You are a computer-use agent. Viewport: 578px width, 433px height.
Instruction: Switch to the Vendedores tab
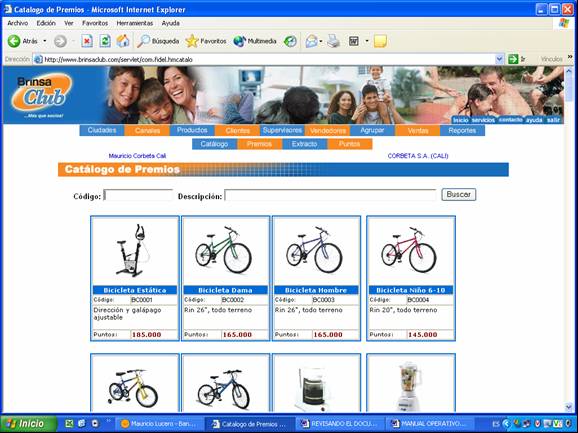point(328,130)
